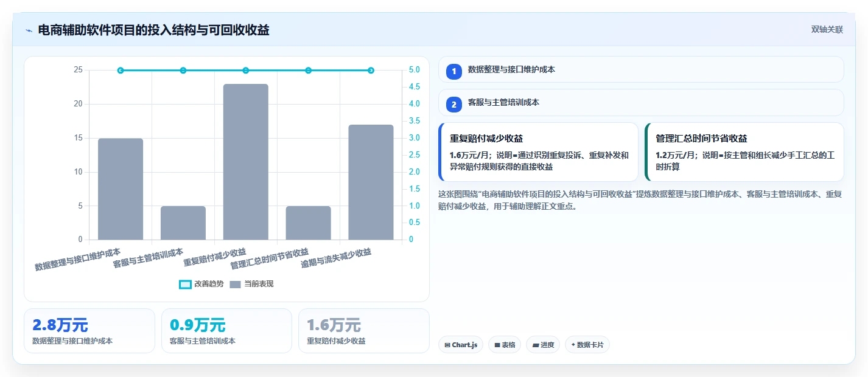Click the 1.6万元 stat card
The width and height of the screenshot is (868, 377).
364,331
